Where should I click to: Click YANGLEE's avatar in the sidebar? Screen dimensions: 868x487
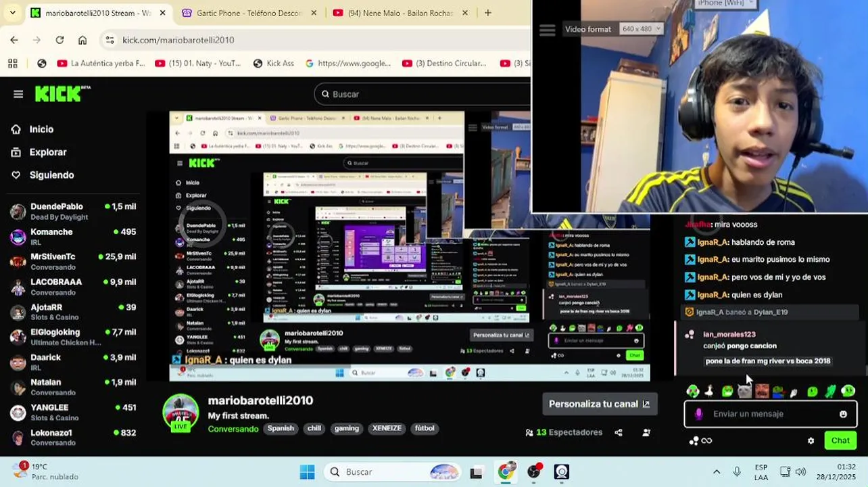coord(18,413)
